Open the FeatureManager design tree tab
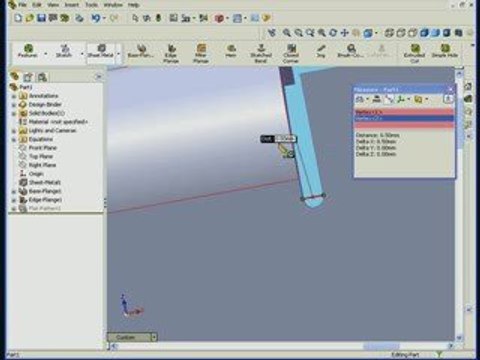480x360 pixels. [x=14, y=76]
